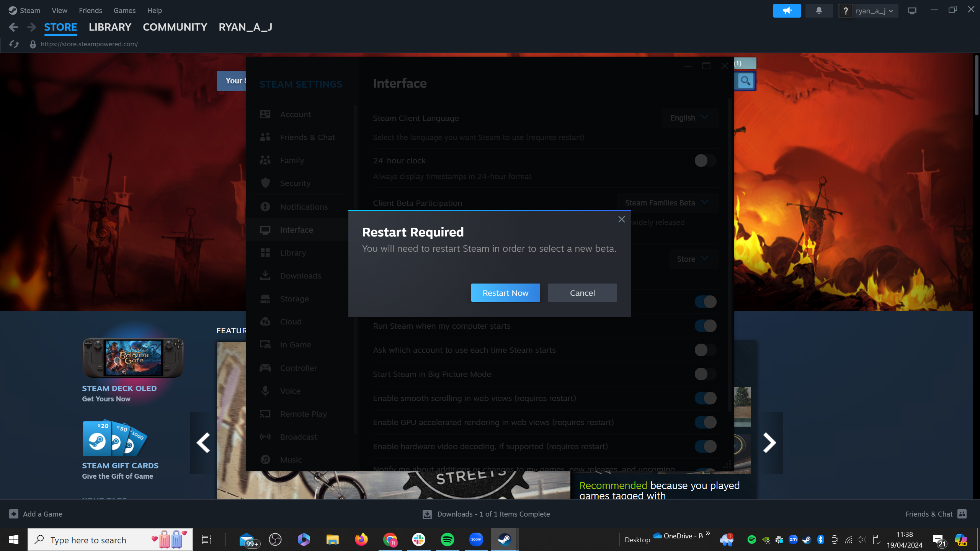The image size is (980, 551).
Task: Close the Restart Required dialog with X
Action: click(x=621, y=219)
